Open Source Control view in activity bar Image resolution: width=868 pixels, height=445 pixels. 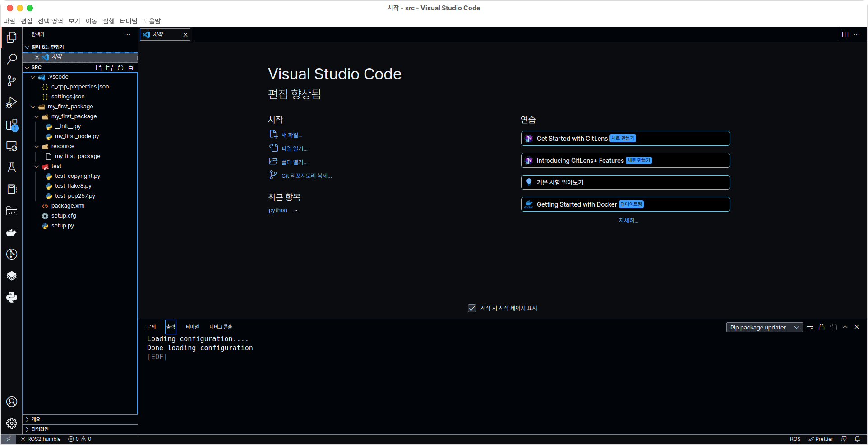12,81
